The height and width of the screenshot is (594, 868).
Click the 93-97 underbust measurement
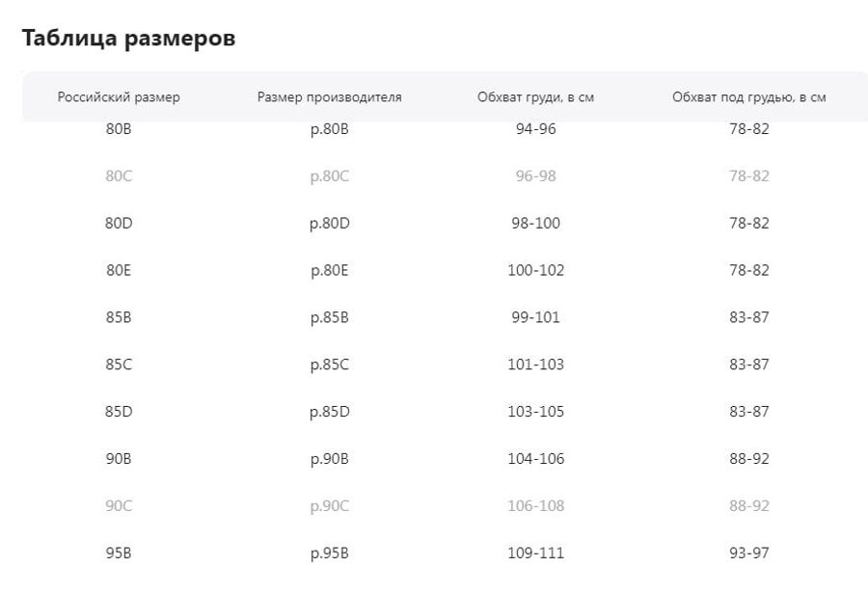tap(749, 553)
